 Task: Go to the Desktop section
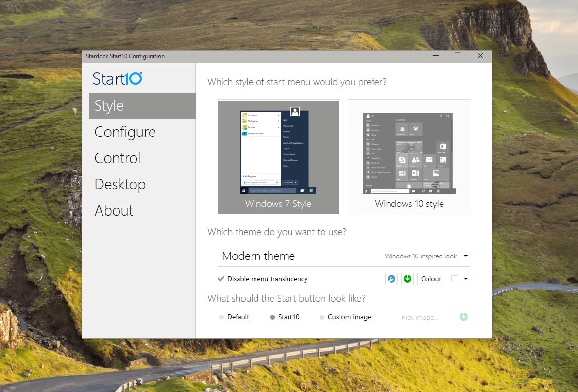click(120, 185)
